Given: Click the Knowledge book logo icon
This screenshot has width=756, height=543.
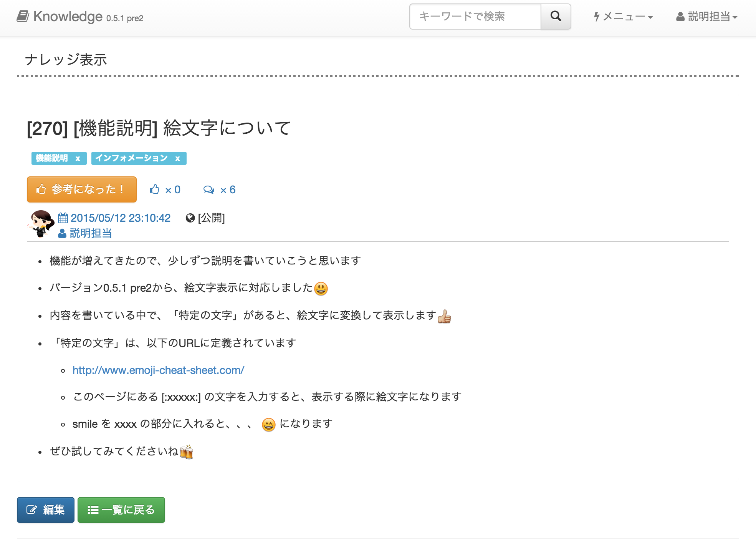Looking at the screenshot, I should coord(23,17).
